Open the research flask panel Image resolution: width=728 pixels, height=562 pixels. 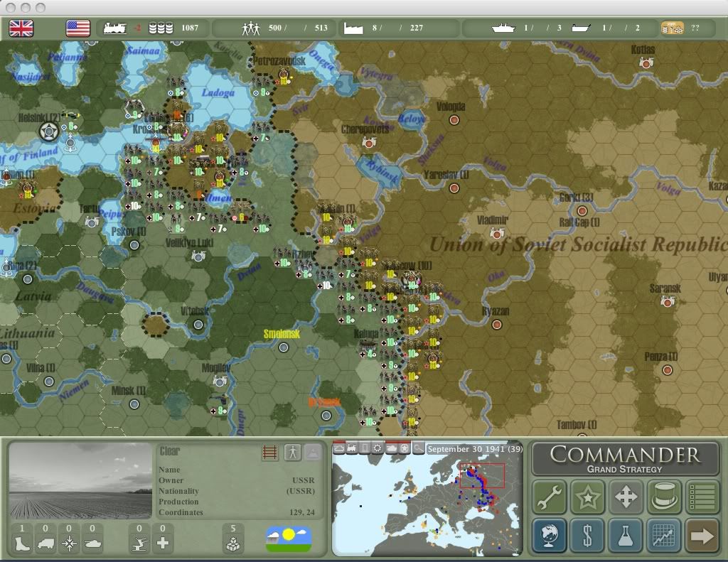[626, 535]
